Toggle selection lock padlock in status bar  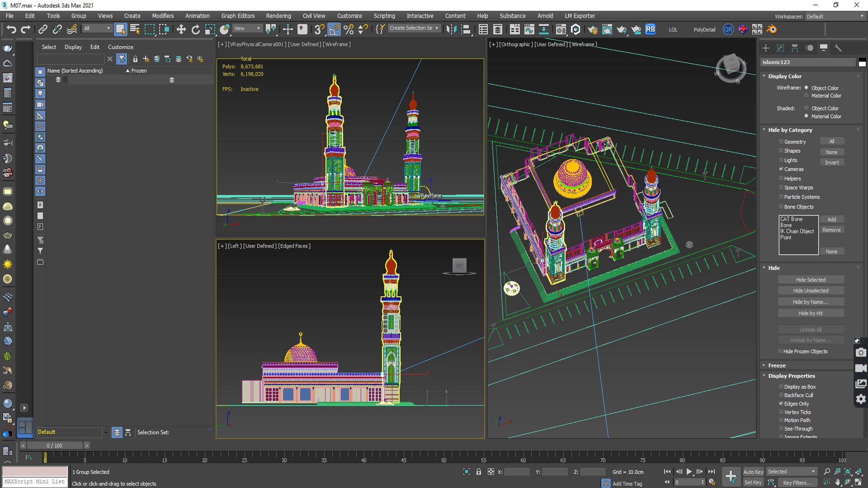click(x=478, y=472)
